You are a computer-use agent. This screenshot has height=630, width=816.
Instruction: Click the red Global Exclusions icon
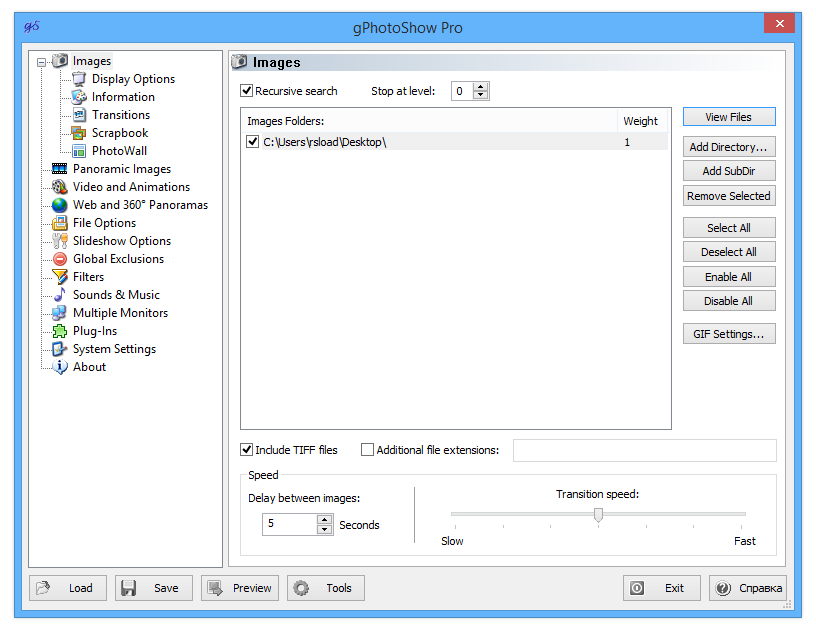point(60,259)
